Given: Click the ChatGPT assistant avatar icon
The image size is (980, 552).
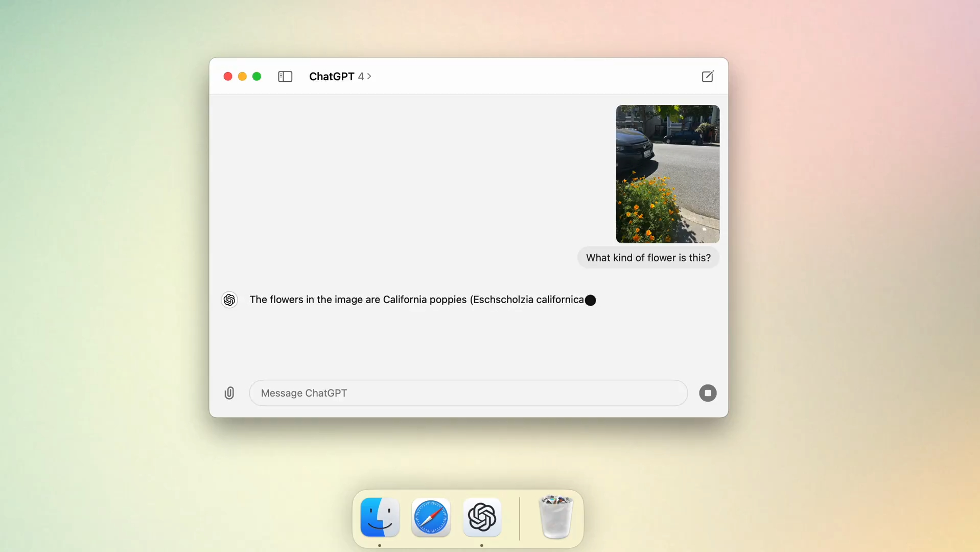Looking at the screenshot, I should [x=229, y=300].
